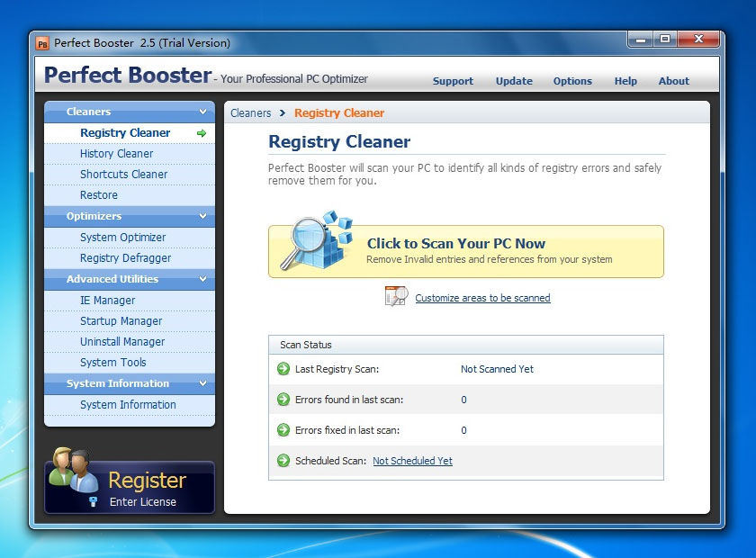
Task: Collapse the Cleaners section chevron
Action: [203, 112]
